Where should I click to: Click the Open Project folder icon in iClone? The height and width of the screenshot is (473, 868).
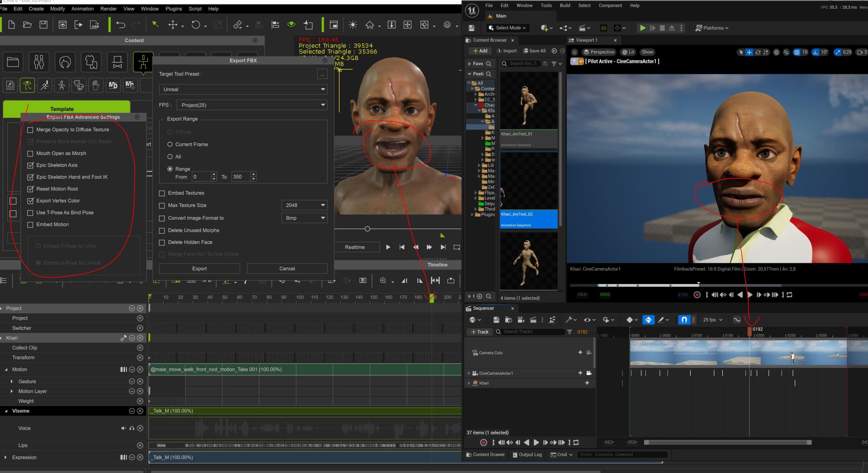coord(27,25)
